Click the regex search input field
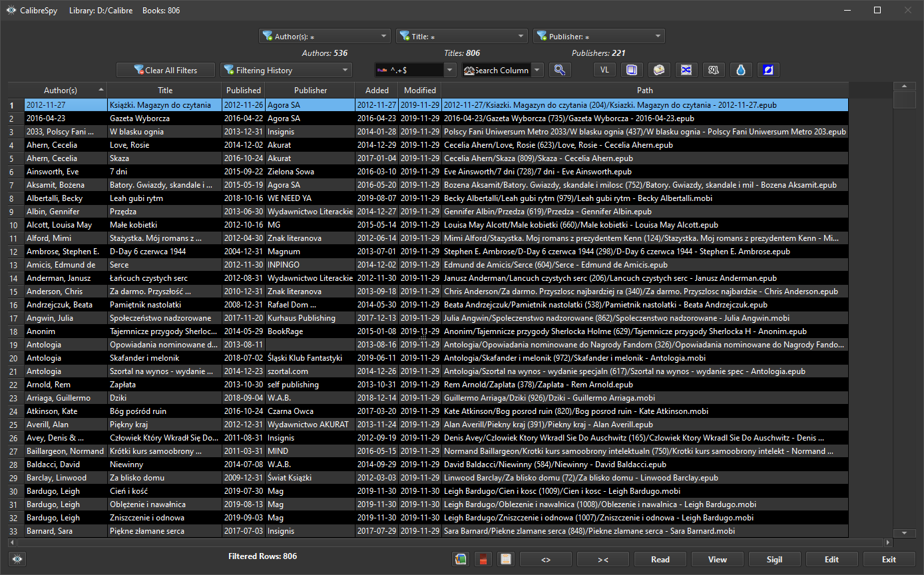The image size is (924, 575). click(x=414, y=70)
